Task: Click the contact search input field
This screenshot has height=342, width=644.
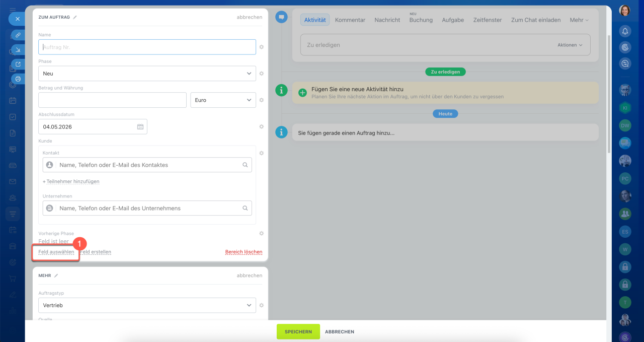Action: [148, 165]
